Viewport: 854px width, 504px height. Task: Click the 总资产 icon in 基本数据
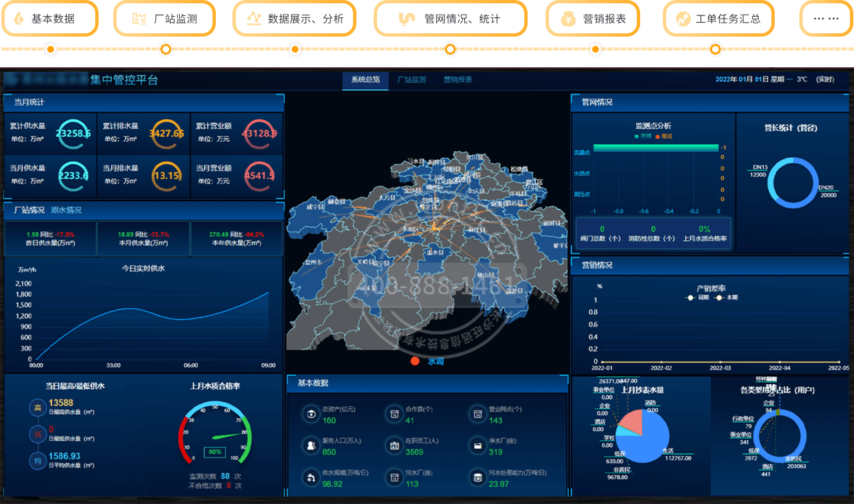pyautogui.click(x=310, y=414)
